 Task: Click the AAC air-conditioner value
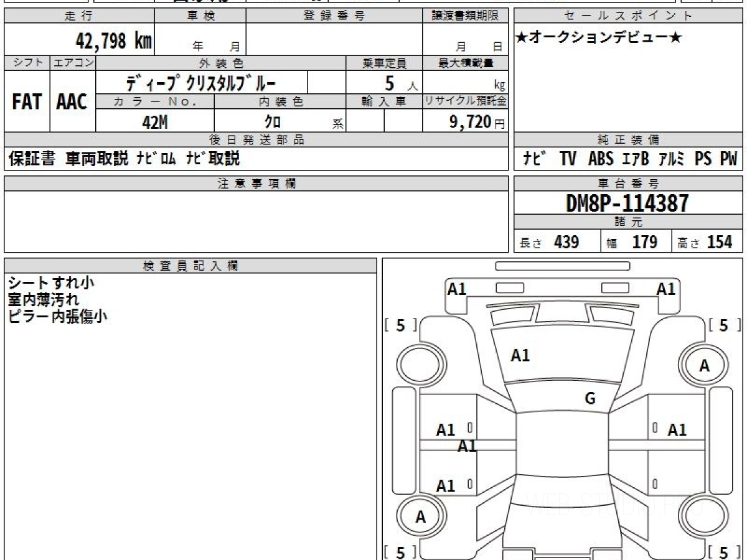coord(72,101)
